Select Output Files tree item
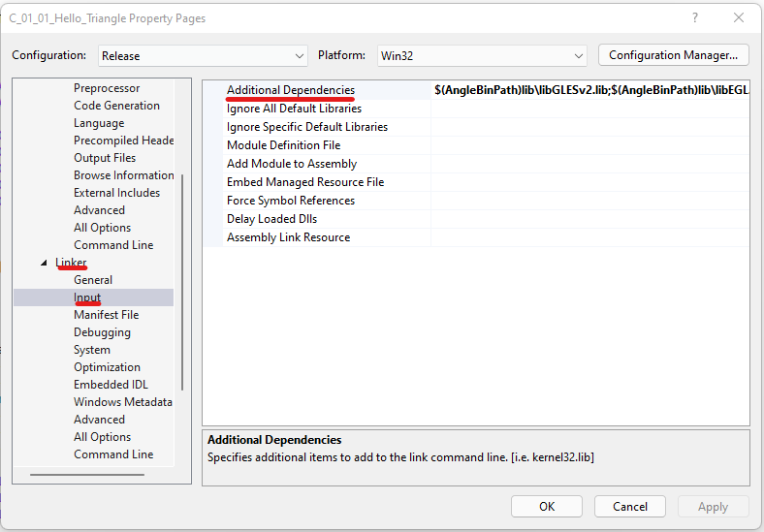 pyautogui.click(x=105, y=158)
